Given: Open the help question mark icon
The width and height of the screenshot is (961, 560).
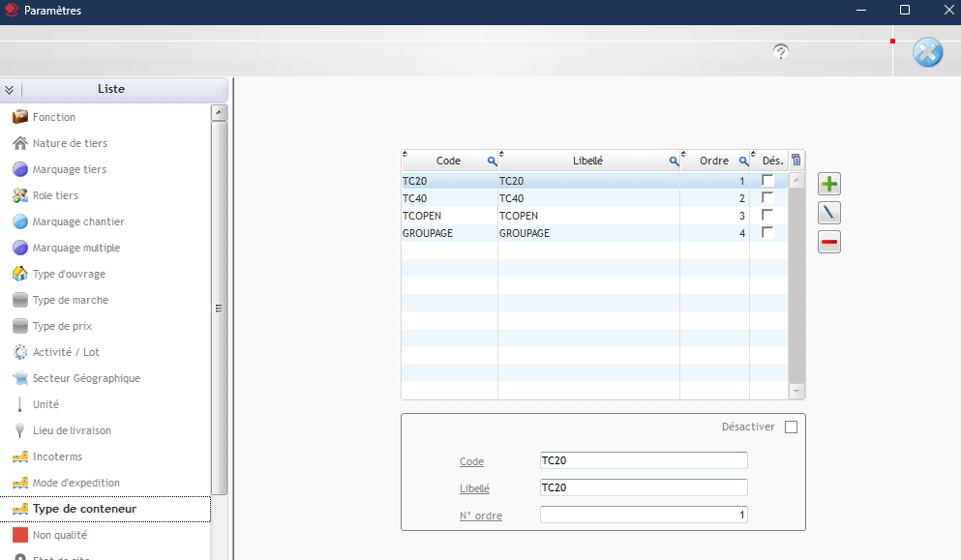Looking at the screenshot, I should (781, 51).
